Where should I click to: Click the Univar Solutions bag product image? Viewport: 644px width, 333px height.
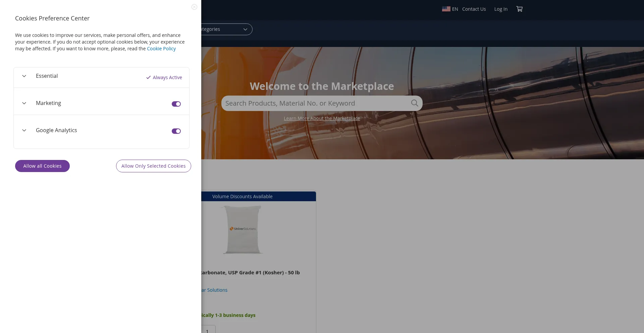243,229
